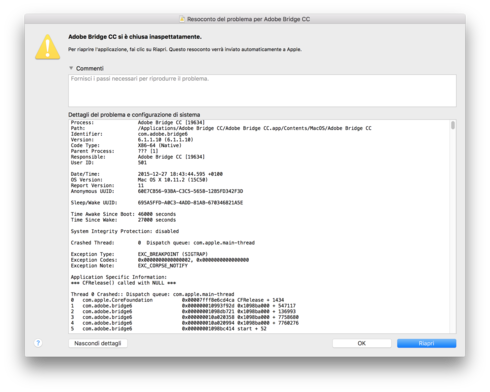Click 'System Integrity Protection: disabled' line
This screenshot has width=490, height=392.
125,231
